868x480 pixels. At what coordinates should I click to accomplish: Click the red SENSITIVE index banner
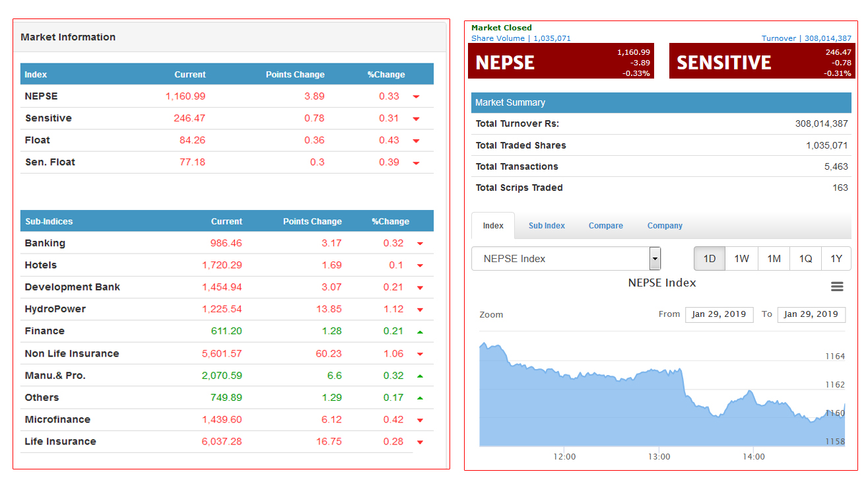click(x=762, y=61)
